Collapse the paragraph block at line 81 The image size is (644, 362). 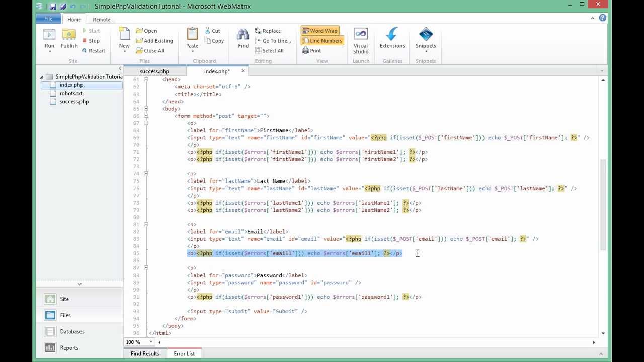(146, 224)
